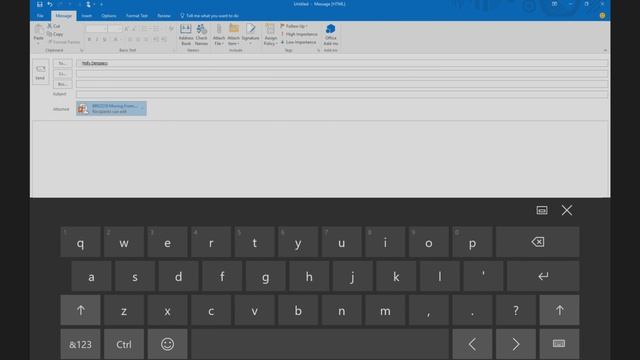Click in the Subject field
The width and height of the screenshot is (640, 360).
pos(342,94)
